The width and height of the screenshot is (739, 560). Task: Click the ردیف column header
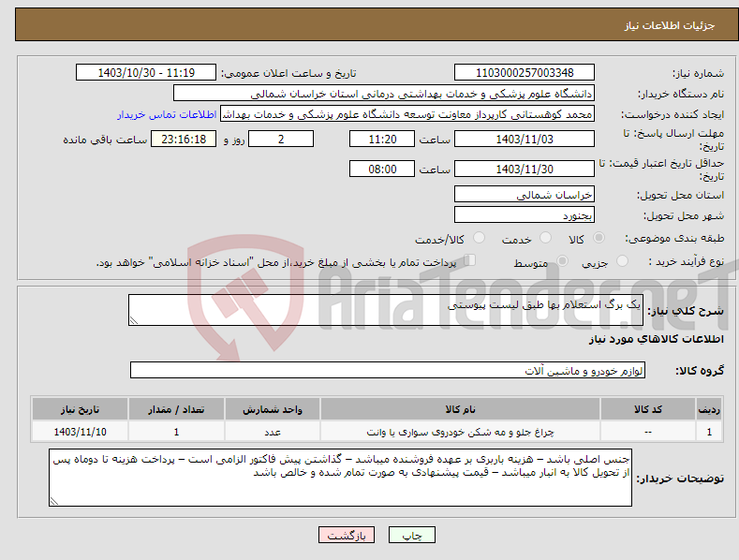(x=709, y=409)
